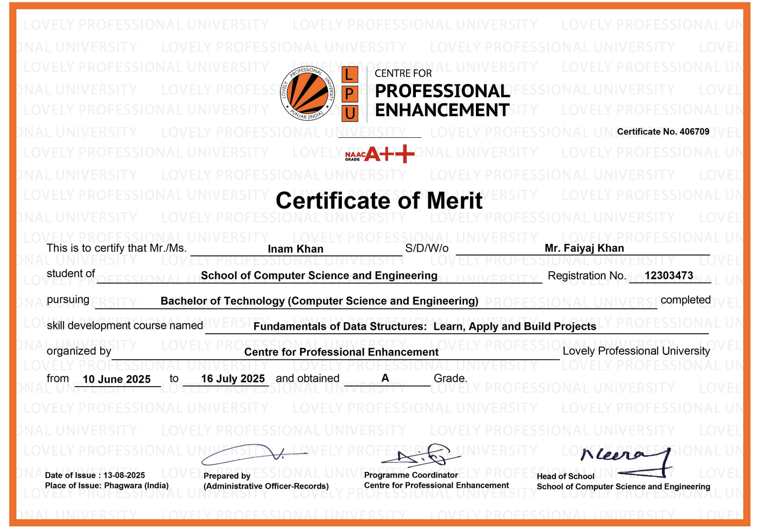Click the Programme Coordinator's signature
The height and width of the screenshot is (532, 762).
pos(422,455)
